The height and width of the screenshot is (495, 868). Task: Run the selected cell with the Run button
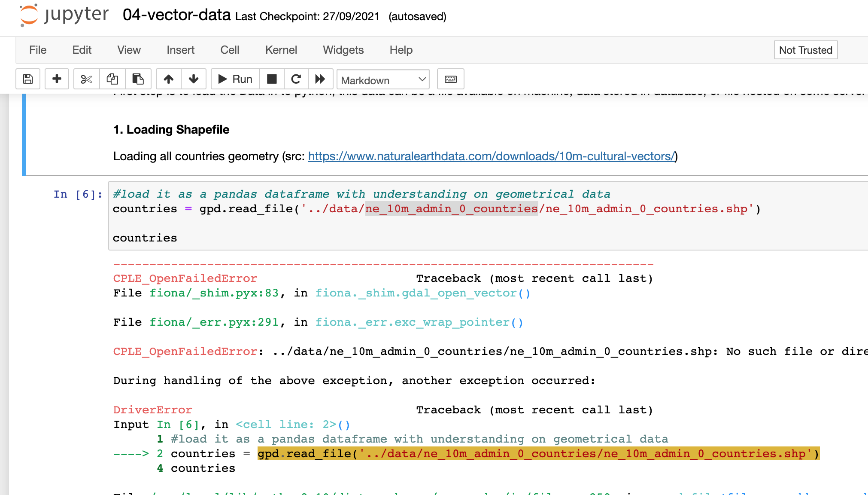point(235,79)
